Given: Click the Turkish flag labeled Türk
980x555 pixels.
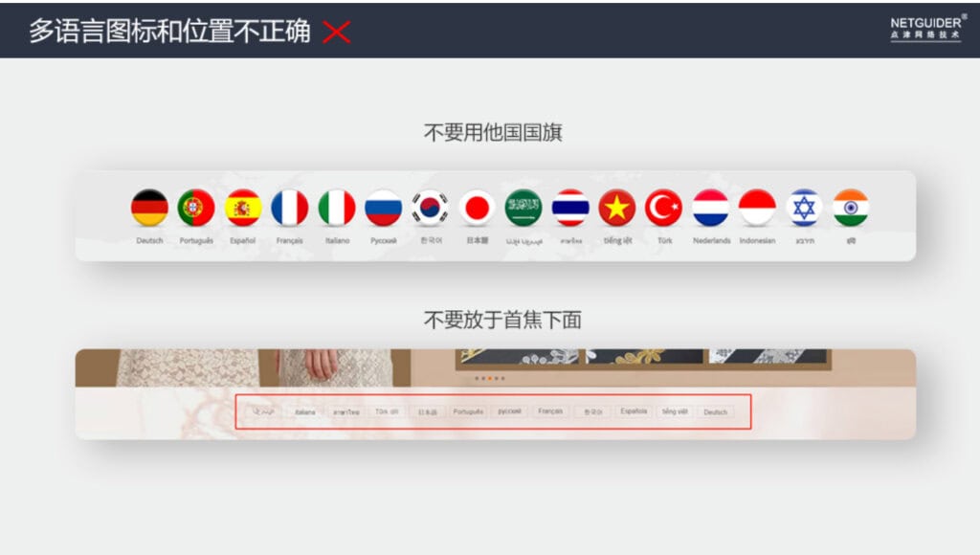Looking at the screenshot, I should point(664,208).
